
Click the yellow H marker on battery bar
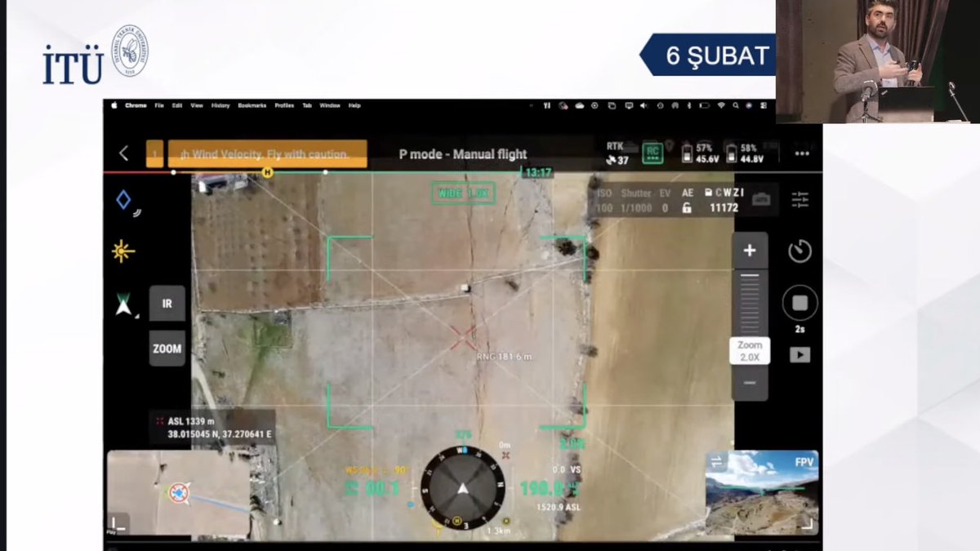tap(267, 172)
